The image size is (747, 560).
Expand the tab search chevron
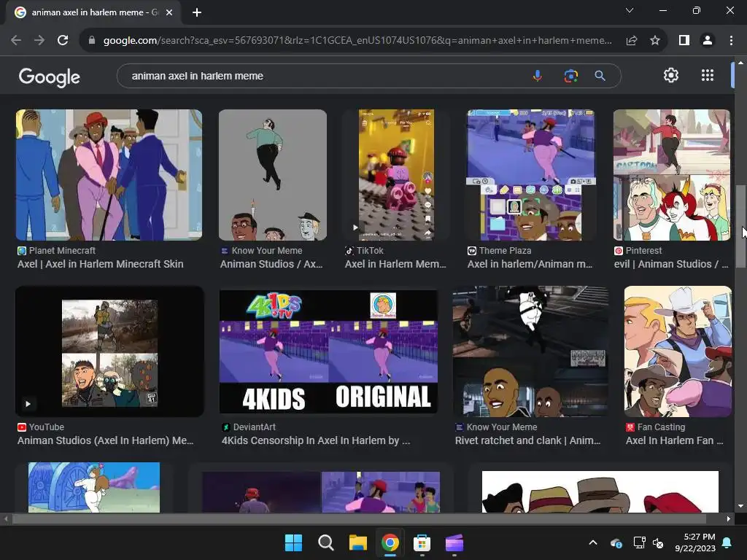(x=630, y=10)
